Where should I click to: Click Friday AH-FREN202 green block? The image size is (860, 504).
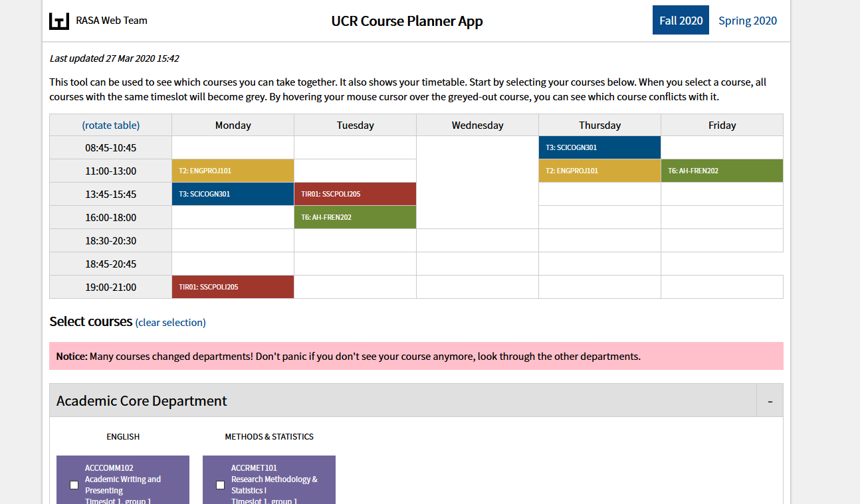pos(722,171)
